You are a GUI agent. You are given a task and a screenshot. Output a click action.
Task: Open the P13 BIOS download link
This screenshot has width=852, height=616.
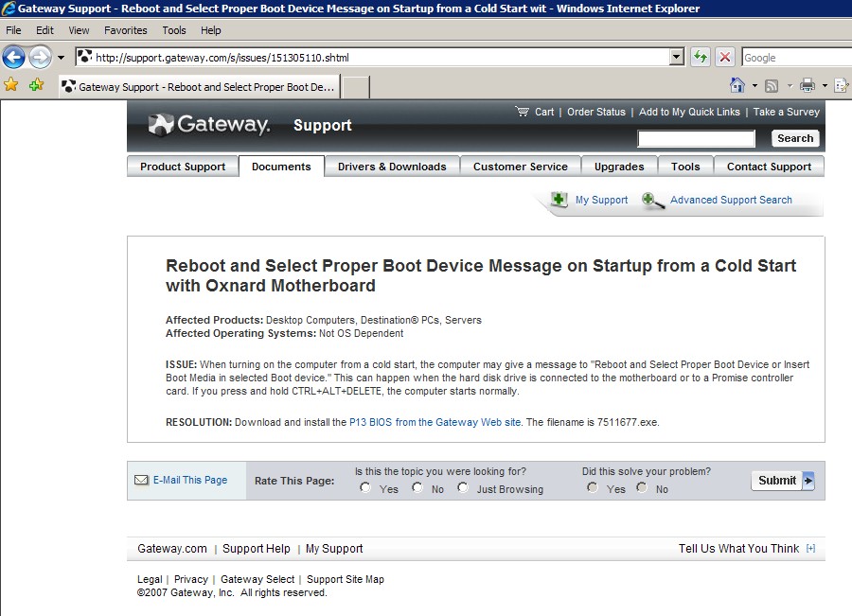coord(435,422)
